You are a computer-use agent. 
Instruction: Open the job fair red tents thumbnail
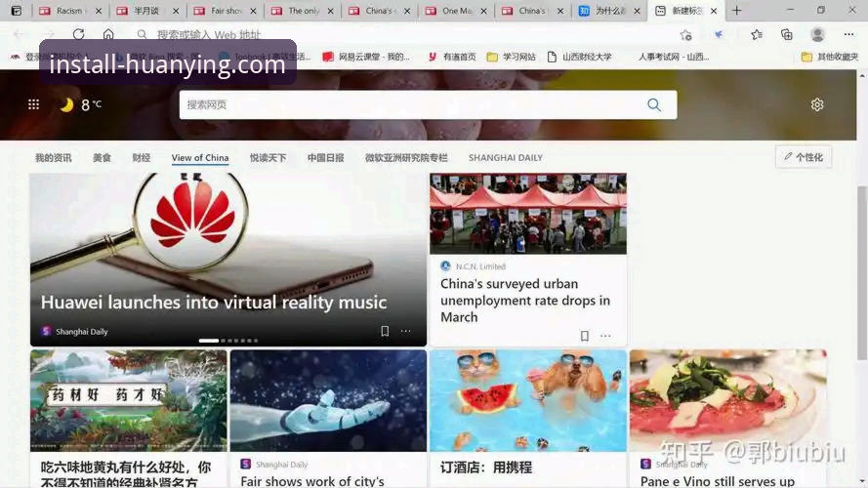click(528, 214)
